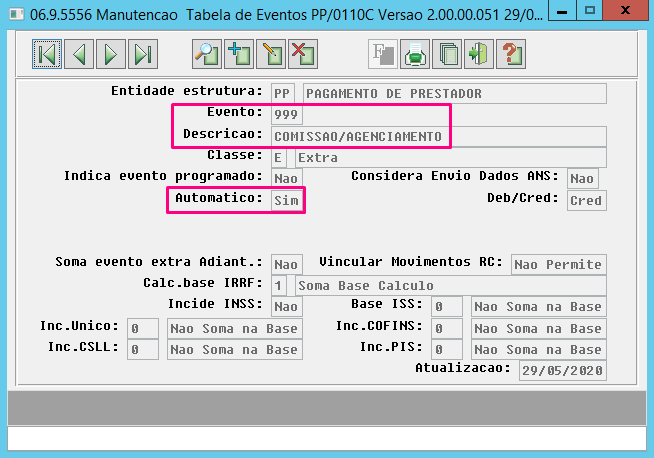Click Inc.COFINS Nao Soma na Base field

[539, 329]
